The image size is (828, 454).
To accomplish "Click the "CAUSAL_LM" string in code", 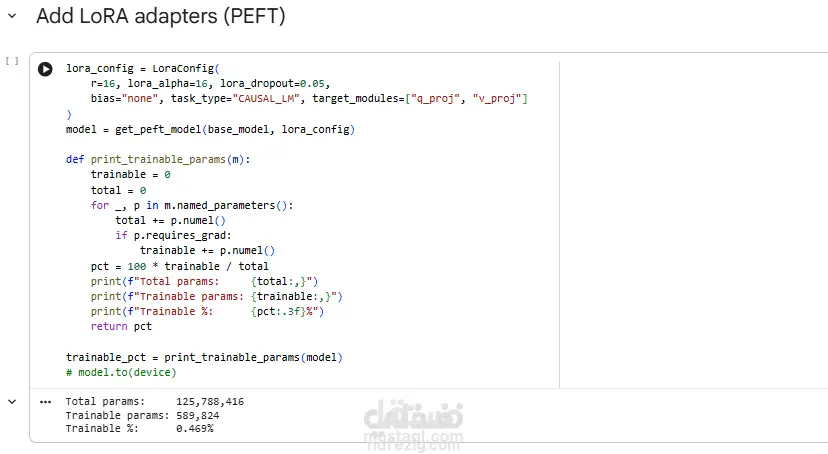I will point(266,99).
